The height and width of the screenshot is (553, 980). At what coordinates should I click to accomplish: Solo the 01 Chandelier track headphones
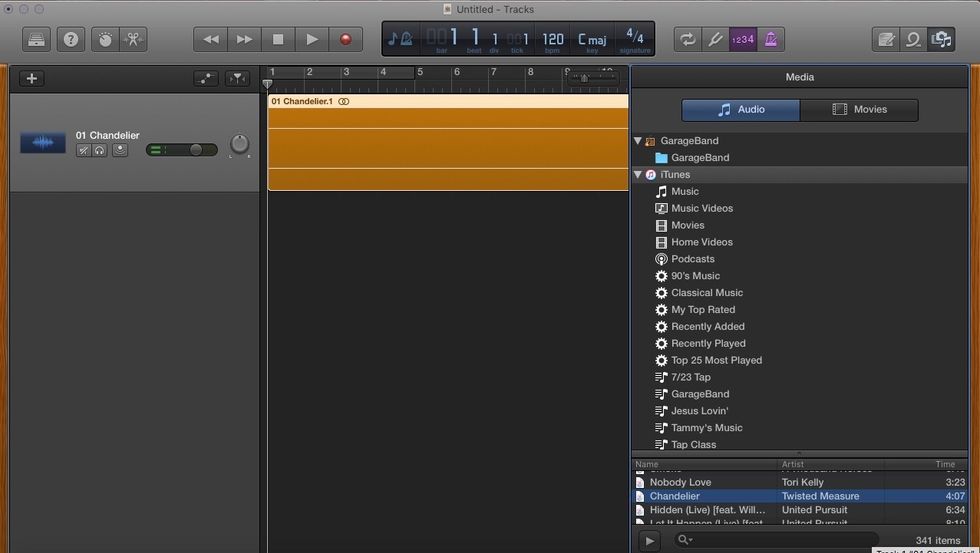point(99,151)
